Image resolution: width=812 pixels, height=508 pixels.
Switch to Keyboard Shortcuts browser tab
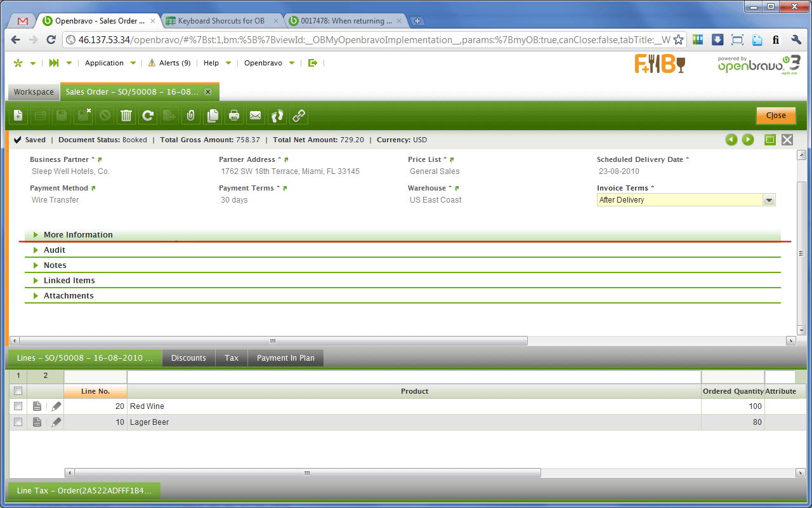coord(221,21)
